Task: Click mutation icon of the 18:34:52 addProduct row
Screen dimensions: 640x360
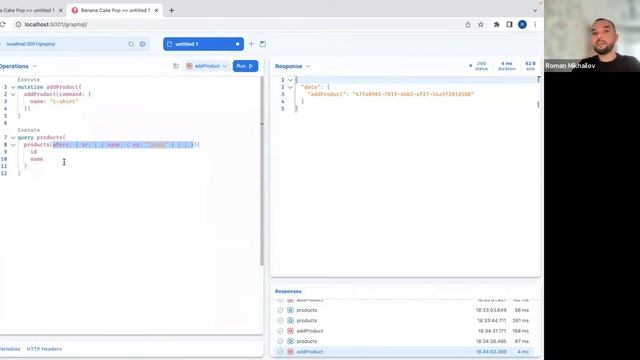Action: click(290, 351)
